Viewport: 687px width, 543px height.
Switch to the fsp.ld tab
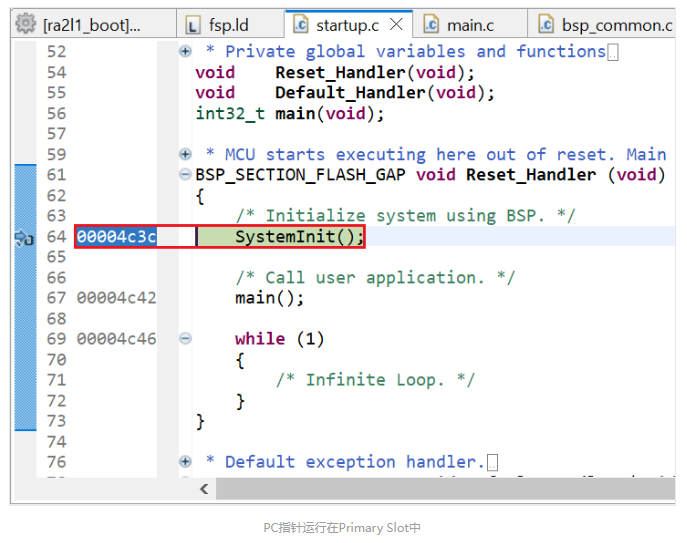tap(230, 25)
